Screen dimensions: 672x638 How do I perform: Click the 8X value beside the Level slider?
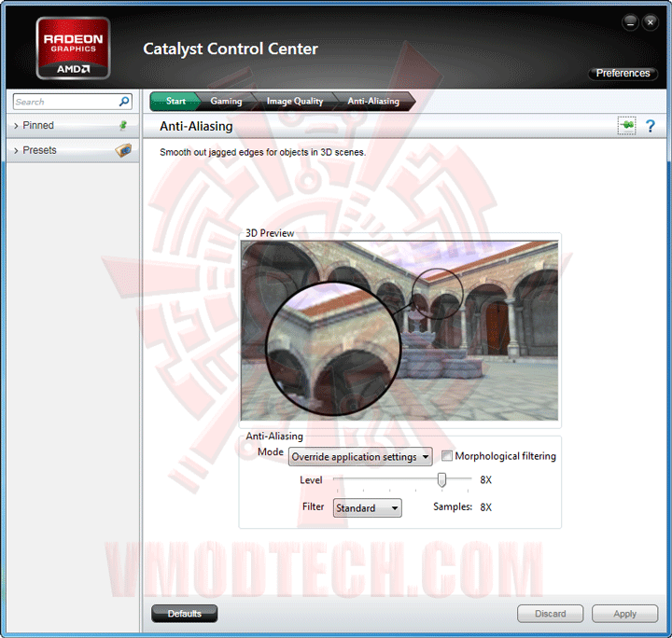pos(485,480)
